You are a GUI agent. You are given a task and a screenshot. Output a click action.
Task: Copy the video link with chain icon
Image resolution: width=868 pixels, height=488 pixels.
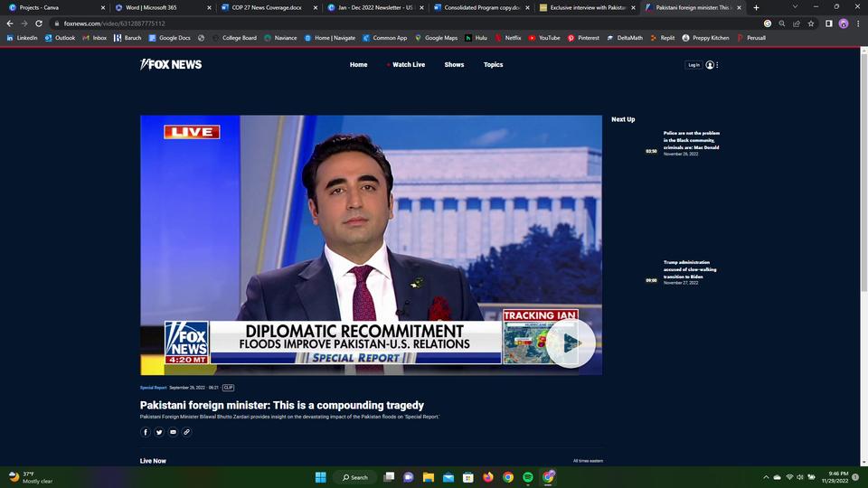tap(186, 432)
